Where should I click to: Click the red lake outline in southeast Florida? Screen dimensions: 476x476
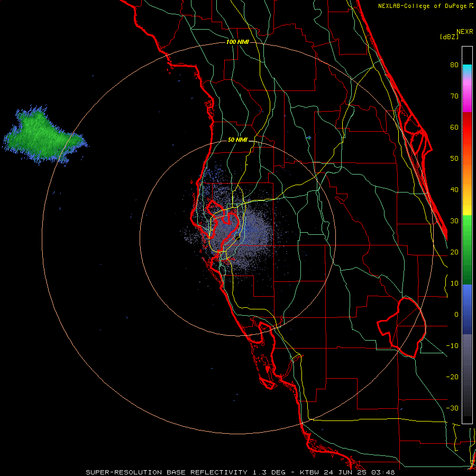pyautogui.click(x=402, y=327)
